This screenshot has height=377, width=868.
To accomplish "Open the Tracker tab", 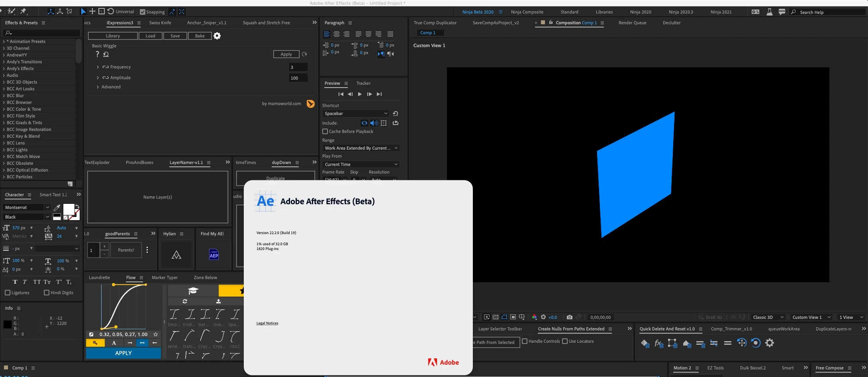I will [x=363, y=83].
